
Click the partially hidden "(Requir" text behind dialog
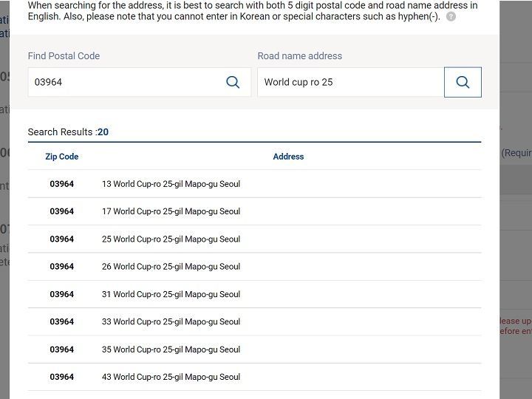(x=516, y=153)
